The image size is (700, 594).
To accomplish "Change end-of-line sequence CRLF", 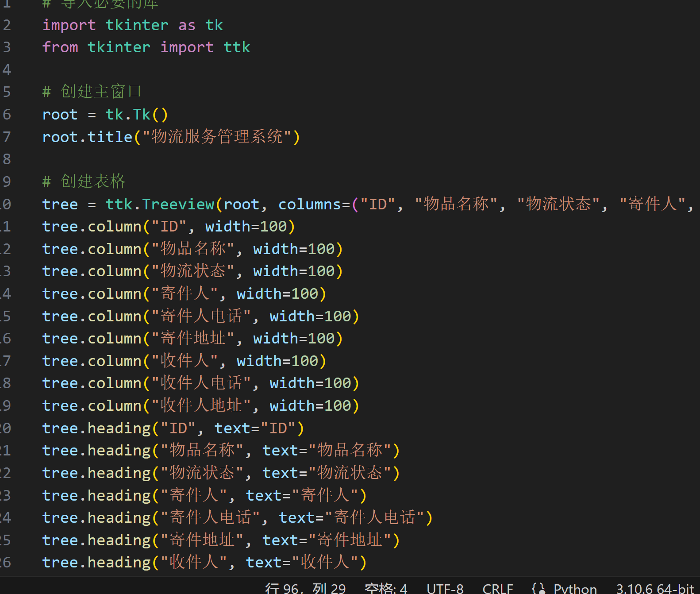I will [x=498, y=588].
